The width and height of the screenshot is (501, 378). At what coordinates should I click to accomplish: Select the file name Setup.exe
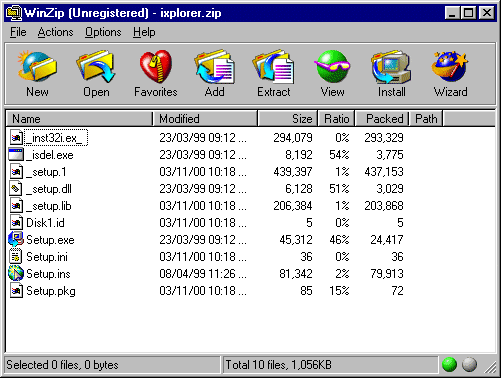click(50, 240)
